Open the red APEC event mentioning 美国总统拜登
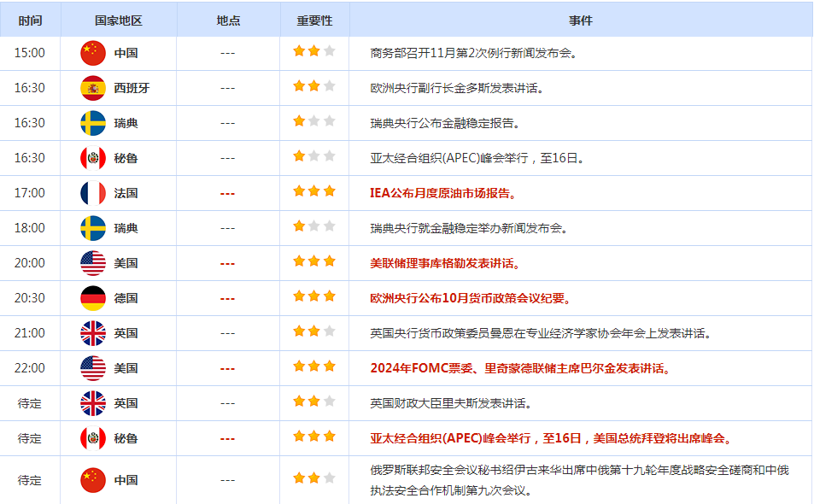This screenshot has height=504, width=814. 551,438
